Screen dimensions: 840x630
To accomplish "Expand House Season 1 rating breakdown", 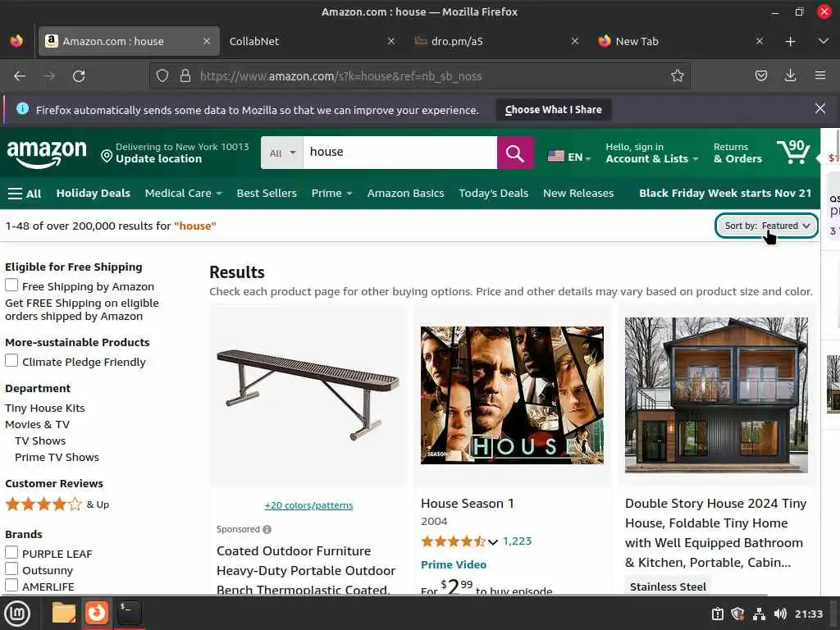I will pos(493,541).
